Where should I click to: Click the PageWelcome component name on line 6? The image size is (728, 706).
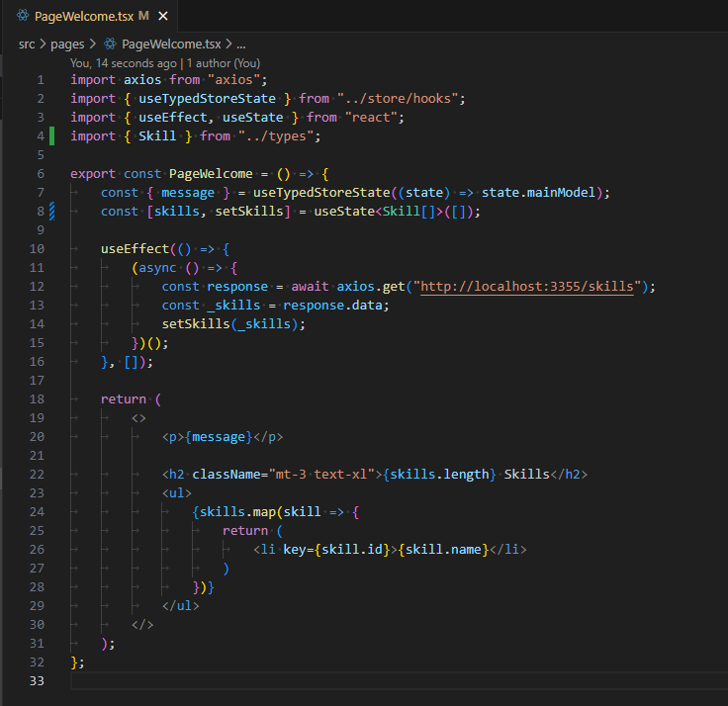point(211,173)
